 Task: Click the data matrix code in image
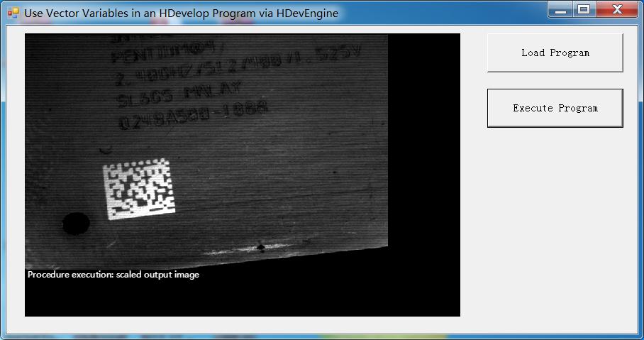[x=139, y=189]
